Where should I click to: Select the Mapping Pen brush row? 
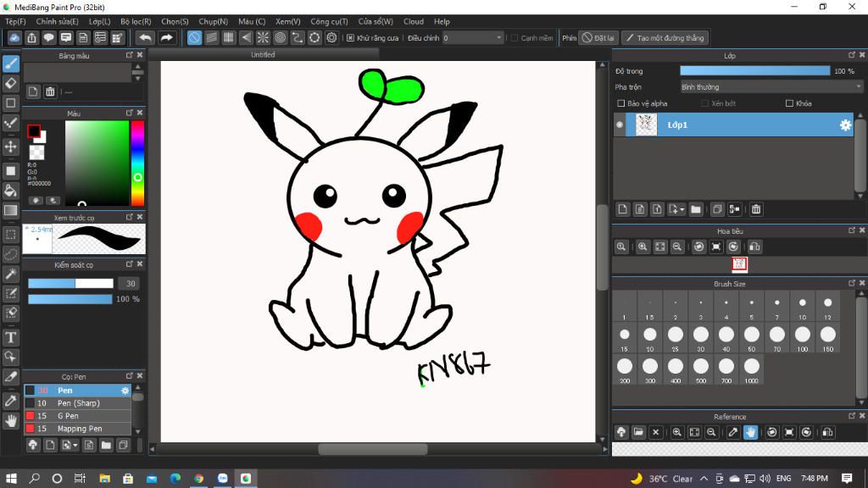click(x=77, y=429)
